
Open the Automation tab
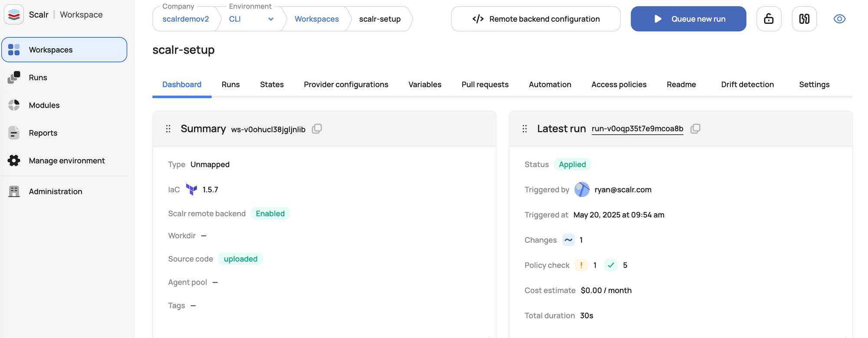[550, 85]
